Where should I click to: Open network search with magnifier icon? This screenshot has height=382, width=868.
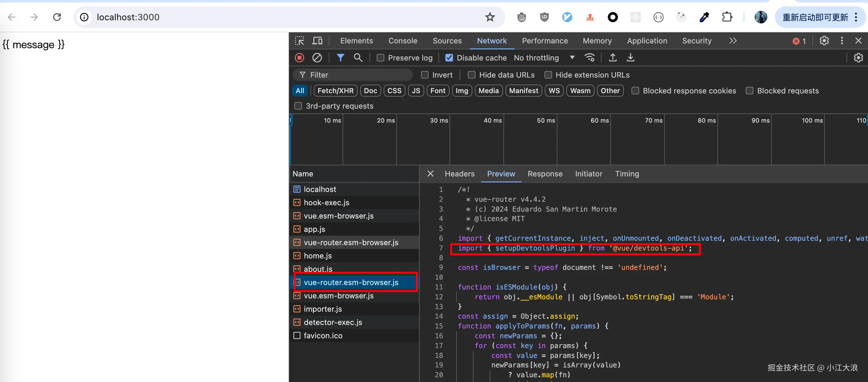(358, 58)
